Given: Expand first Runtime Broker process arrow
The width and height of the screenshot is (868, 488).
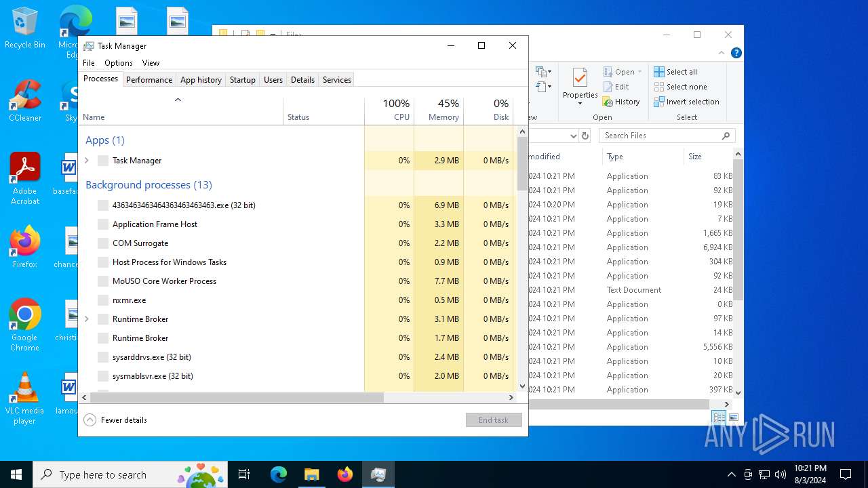Looking at the screenshot, I should click(86, 319).
